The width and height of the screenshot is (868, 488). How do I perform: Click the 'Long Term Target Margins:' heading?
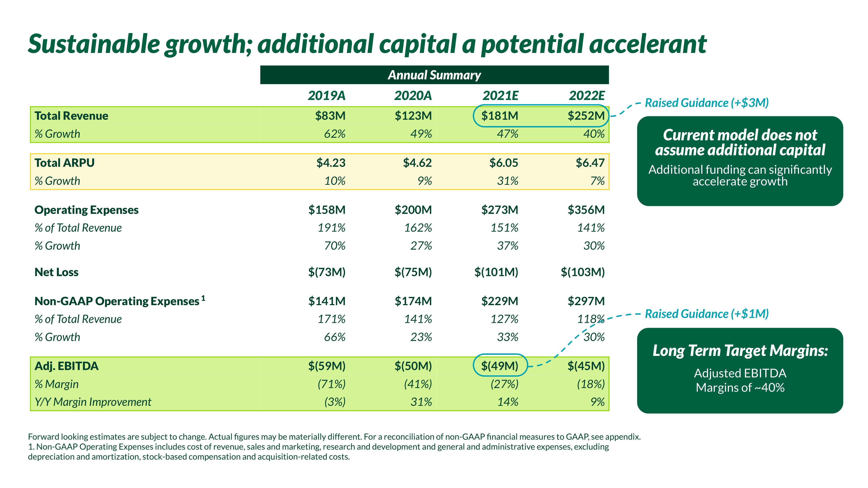point(740,351)
